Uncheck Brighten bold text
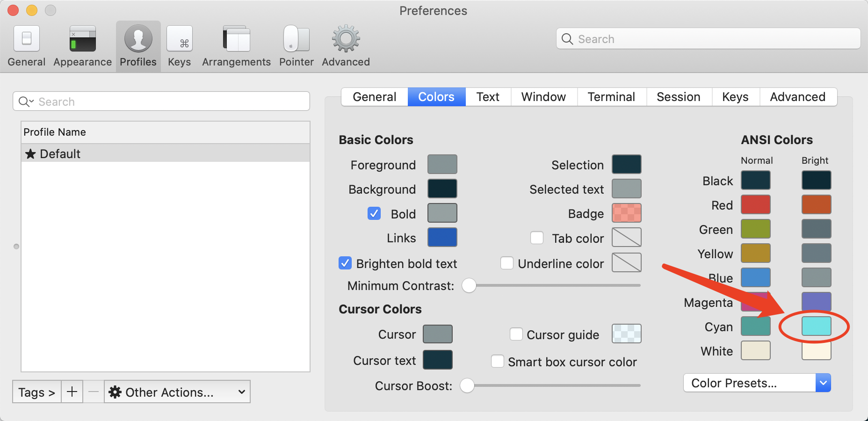This screenshot has width=868, height=421. point(345,263)
